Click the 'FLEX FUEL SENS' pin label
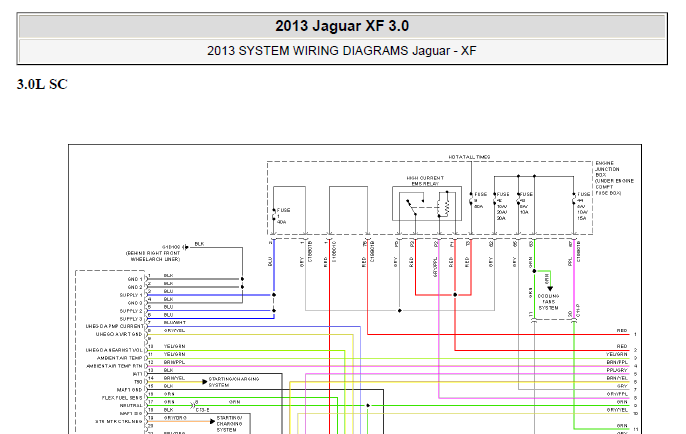 point(122,398)
